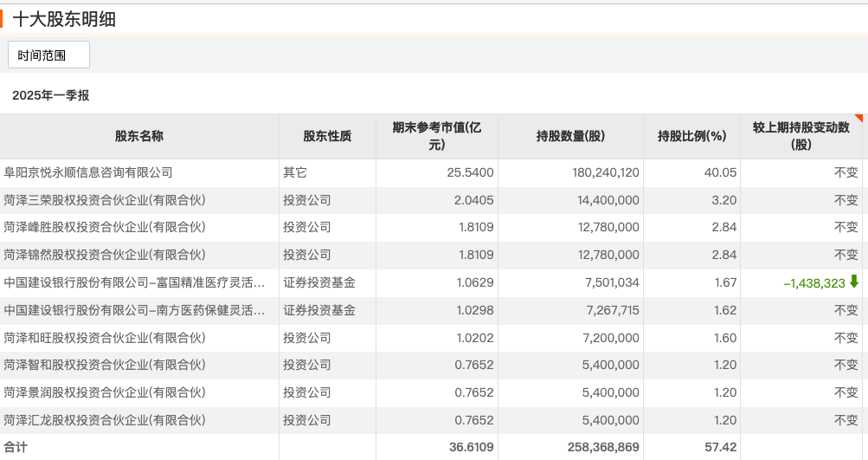
Task: Select 阜阳京悦永顺信息咨询有限公司 shareholder
Action: (88, 172)
